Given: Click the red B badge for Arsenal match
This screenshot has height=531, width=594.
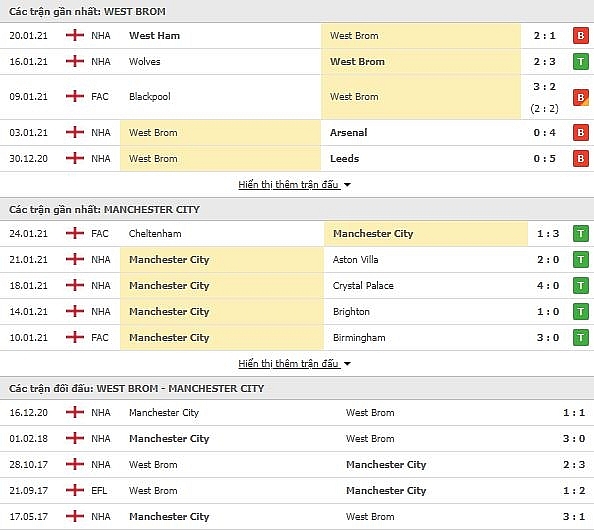Looking at the screenshot, I should point(580,133).
